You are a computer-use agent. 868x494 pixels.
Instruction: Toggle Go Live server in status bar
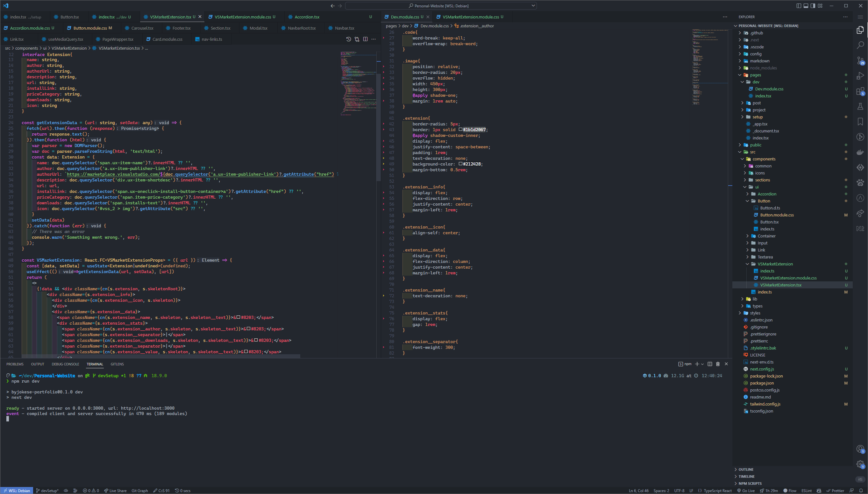746,490
